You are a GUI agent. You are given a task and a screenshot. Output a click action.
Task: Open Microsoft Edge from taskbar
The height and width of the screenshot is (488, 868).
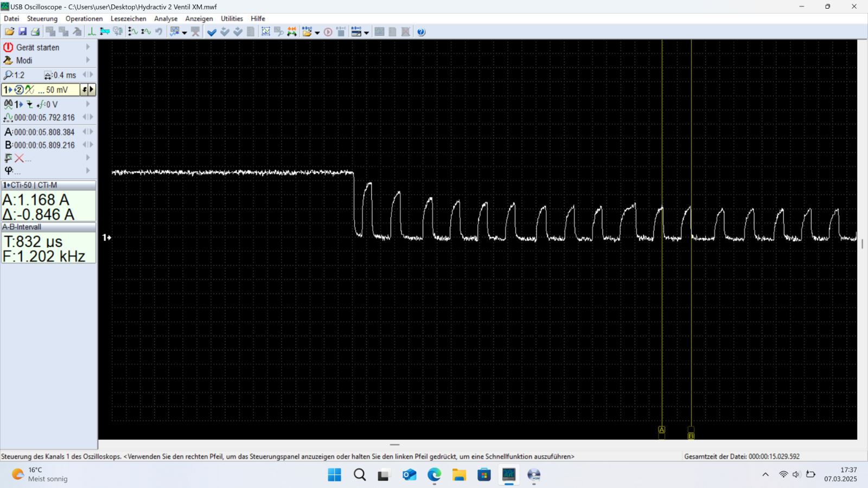(x=434, y=475)
